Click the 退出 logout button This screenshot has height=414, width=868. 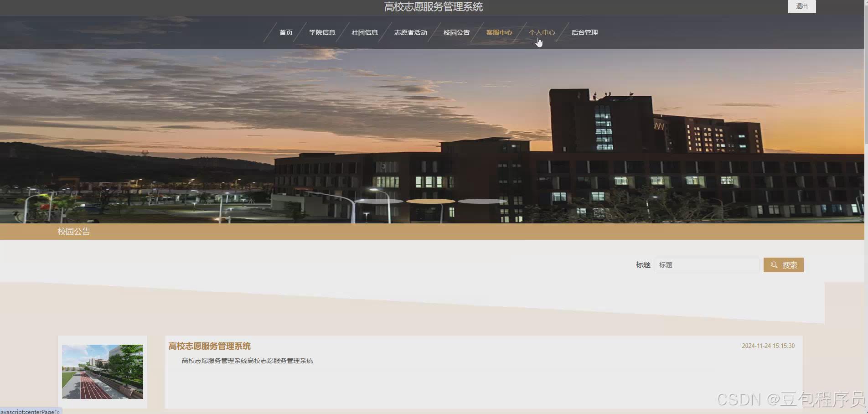click(x=801, y=6)
